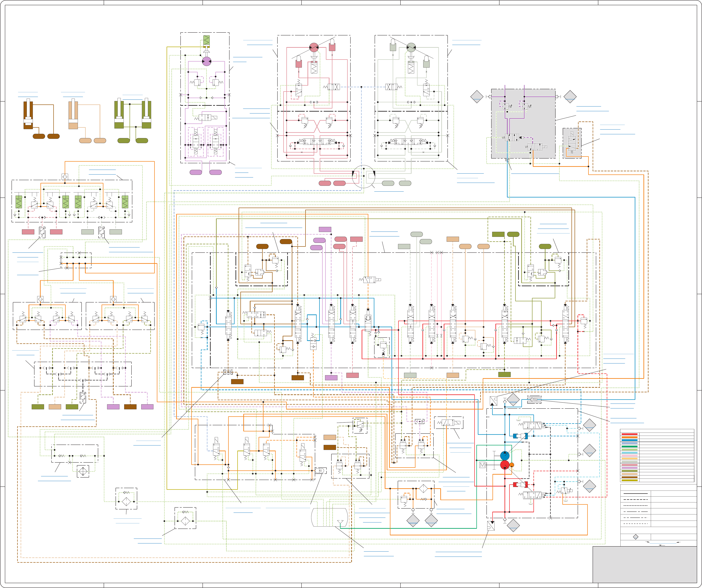Image resolution: width=702 pixels, height=588 pixels.
Task: Select the purple motor circle at top
Action: [207, 61]
